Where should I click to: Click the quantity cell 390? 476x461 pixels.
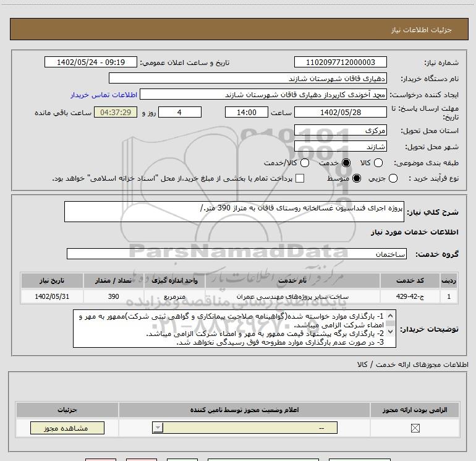[114, 296]
